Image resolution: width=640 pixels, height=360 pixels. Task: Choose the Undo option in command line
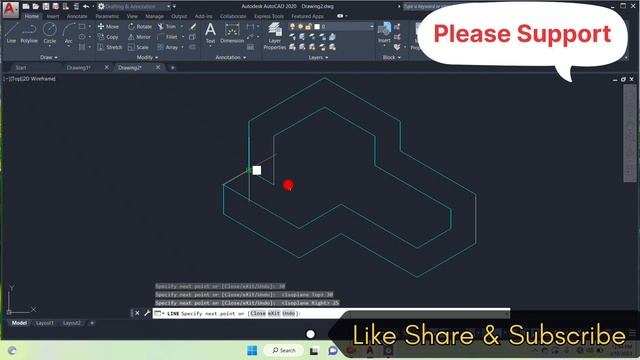(x=288, y=313)
